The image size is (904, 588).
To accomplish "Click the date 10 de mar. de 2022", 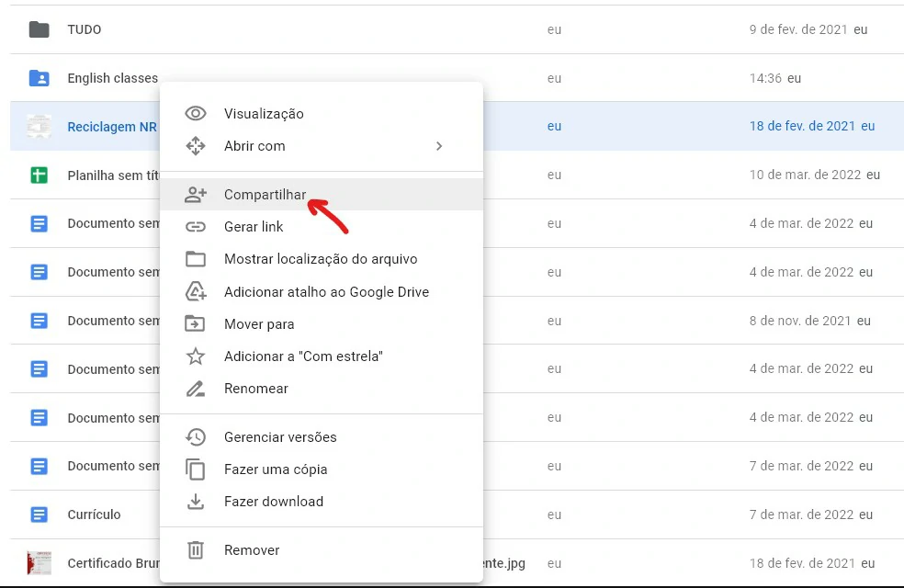I will (x=806, y=175).
